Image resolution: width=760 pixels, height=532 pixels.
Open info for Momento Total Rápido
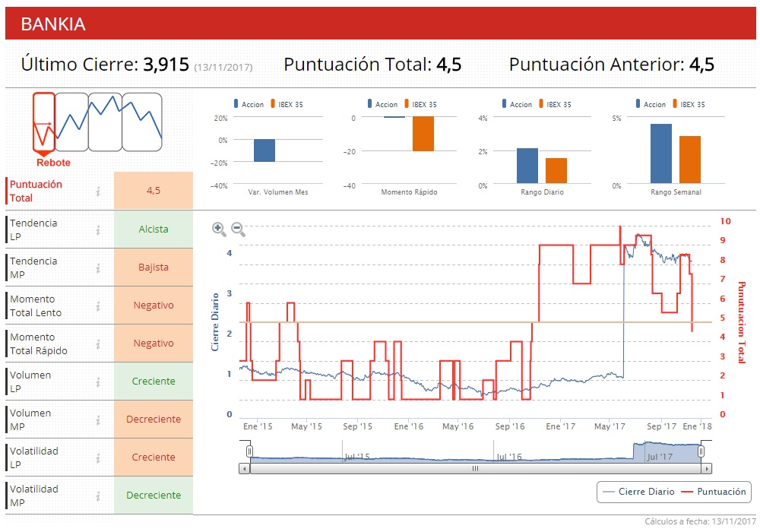98,344
